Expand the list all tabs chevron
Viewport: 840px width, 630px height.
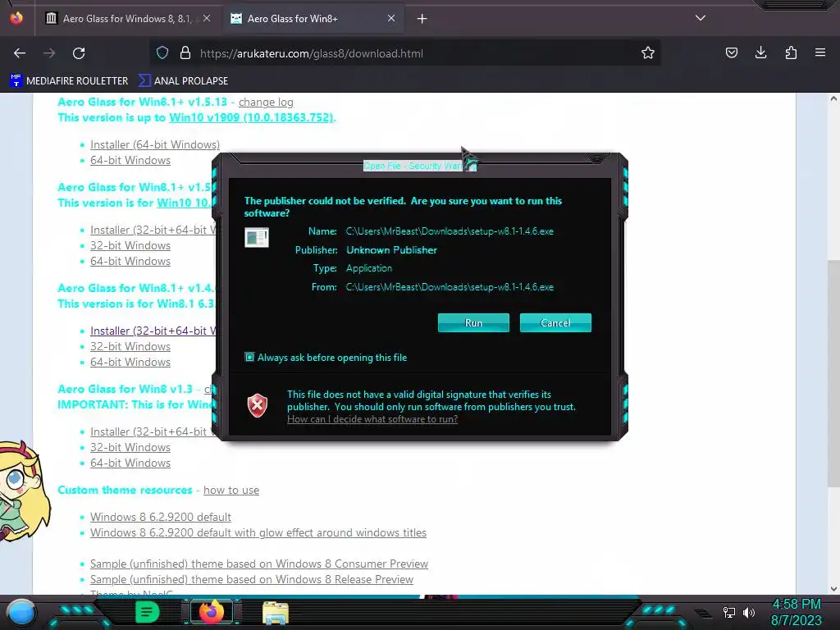coord(701,18)
